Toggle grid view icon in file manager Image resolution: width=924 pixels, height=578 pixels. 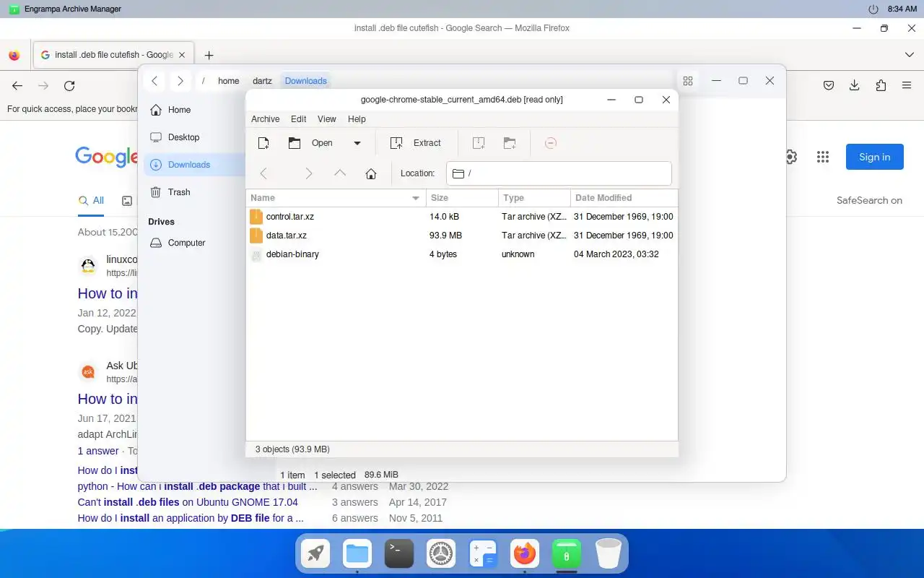(x=688, y=81)
